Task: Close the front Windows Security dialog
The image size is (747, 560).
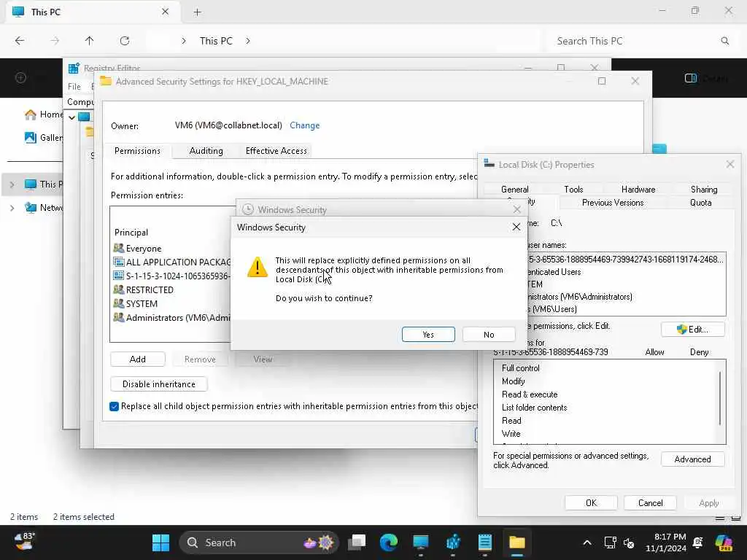Action: pyautogui.click(x=516, y=227)
